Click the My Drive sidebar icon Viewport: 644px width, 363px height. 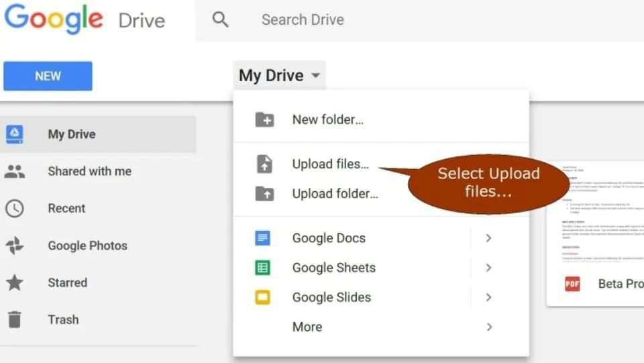coord(14,134)
